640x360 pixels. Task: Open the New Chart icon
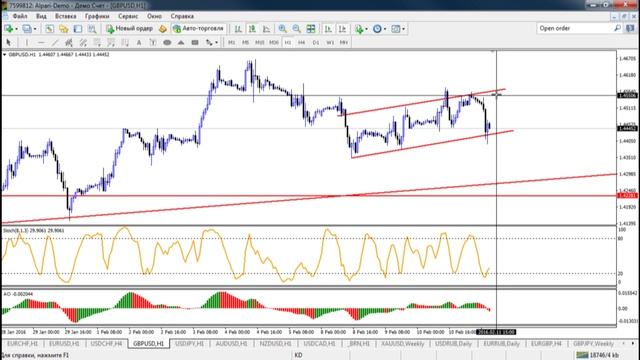pyautogui.click(x=8, y=29)
